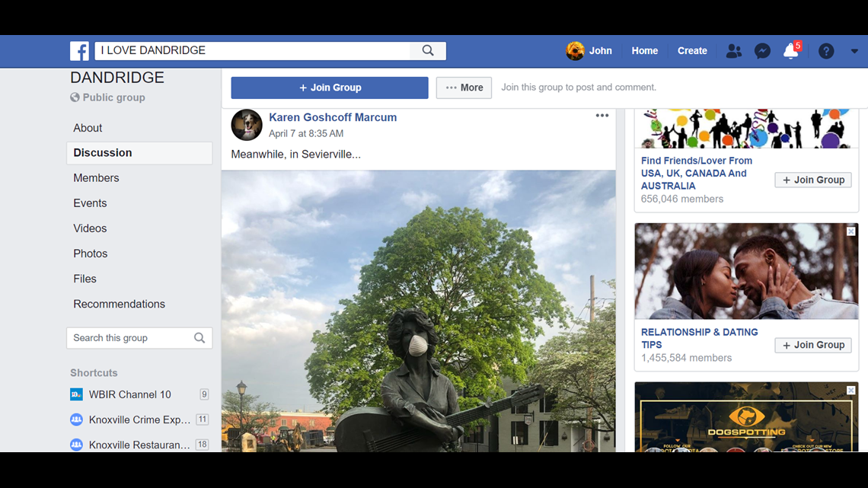Click the search icon in group search
Screen dimensions: 868x488
pyautogui.click(x=199, y=338)
